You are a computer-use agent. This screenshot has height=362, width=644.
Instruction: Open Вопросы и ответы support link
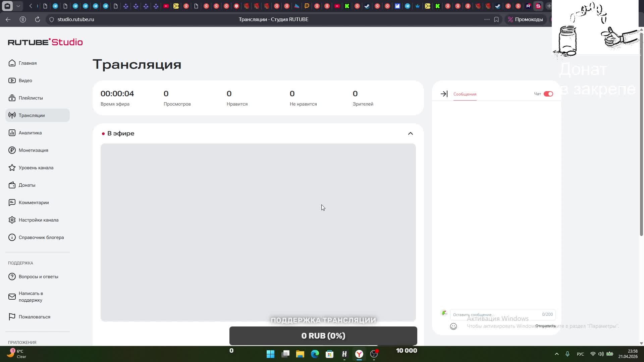pyautogui.click(x=38, y=277)
